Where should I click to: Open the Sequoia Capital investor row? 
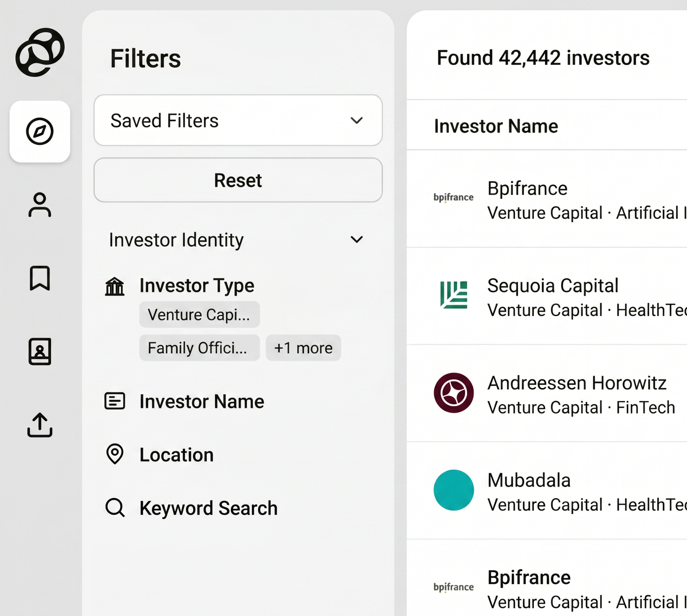tap(547, 296)
